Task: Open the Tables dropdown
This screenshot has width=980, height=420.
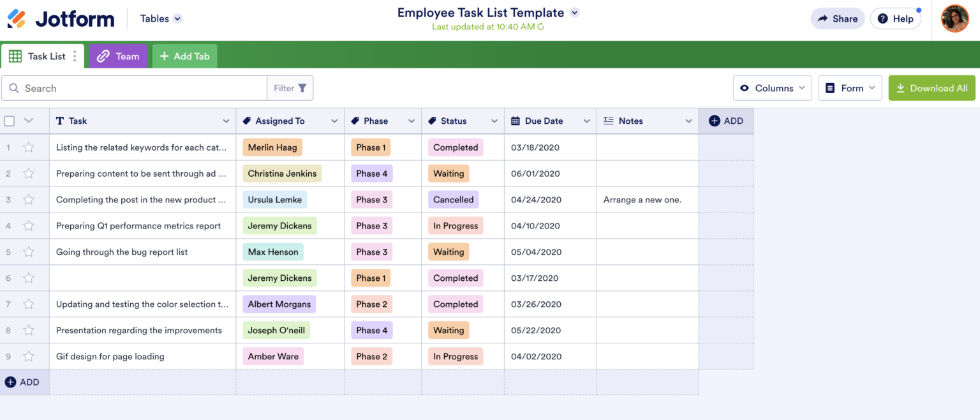Action: coord(160,19)
